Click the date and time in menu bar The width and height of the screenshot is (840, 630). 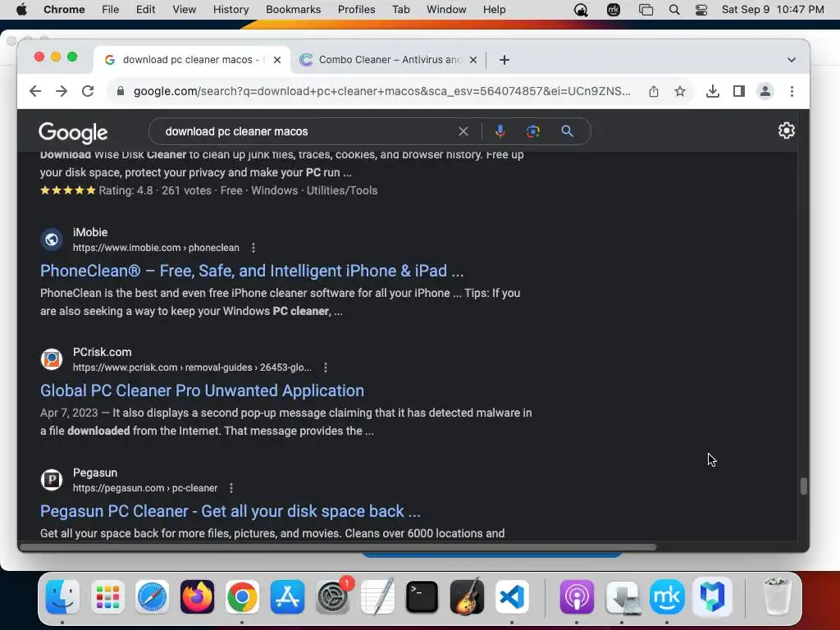click(x=773, y=10)
